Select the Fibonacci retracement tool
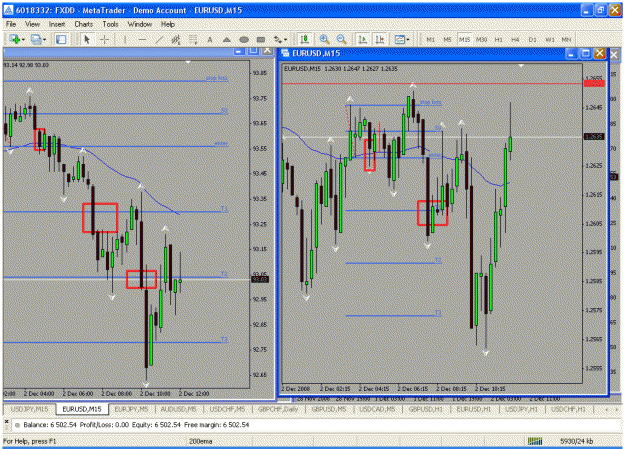Viewport: 625px width, 449px height. [193, 39]
